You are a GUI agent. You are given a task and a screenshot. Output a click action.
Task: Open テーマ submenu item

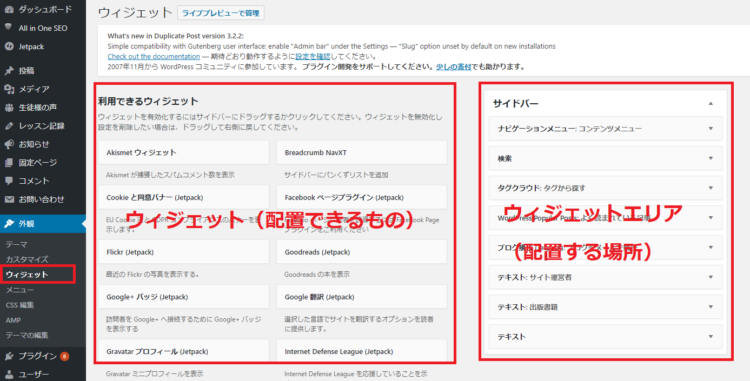[17, 244]
